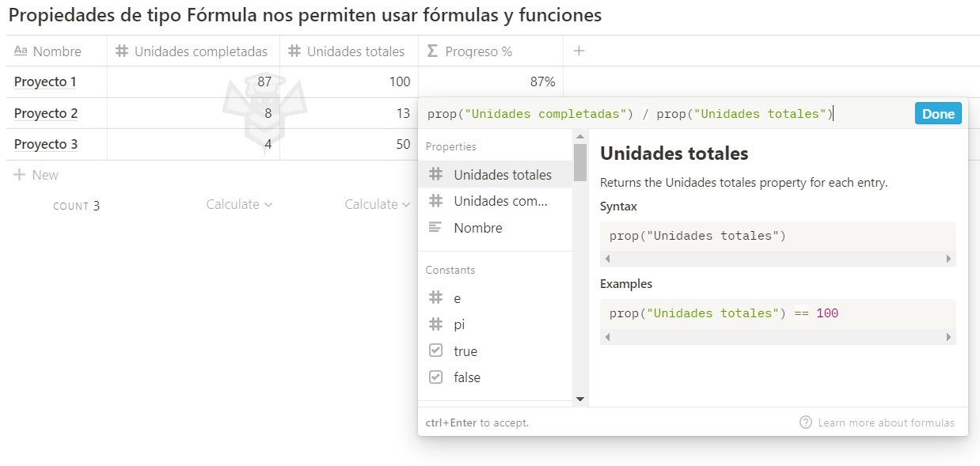This screenshot has height=466, width=980.
Task: Open Calculate dropdown under Unidades totales
Action: tap(378, 204)
